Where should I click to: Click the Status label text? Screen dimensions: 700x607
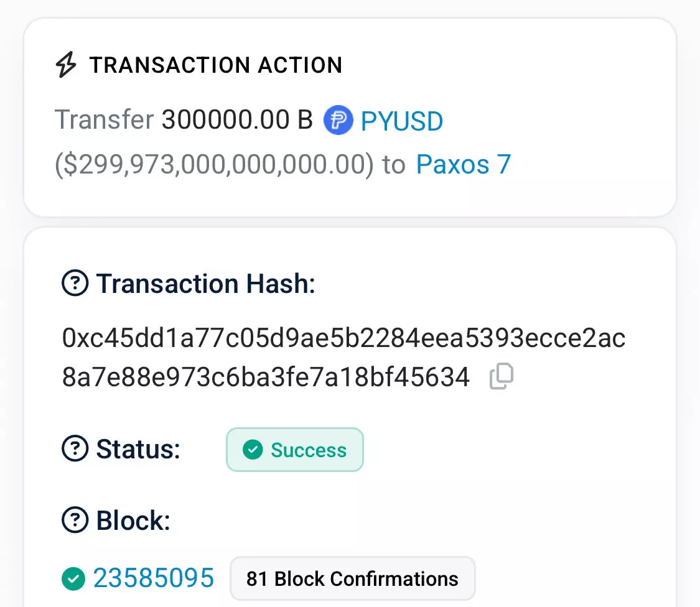[138, 449]
